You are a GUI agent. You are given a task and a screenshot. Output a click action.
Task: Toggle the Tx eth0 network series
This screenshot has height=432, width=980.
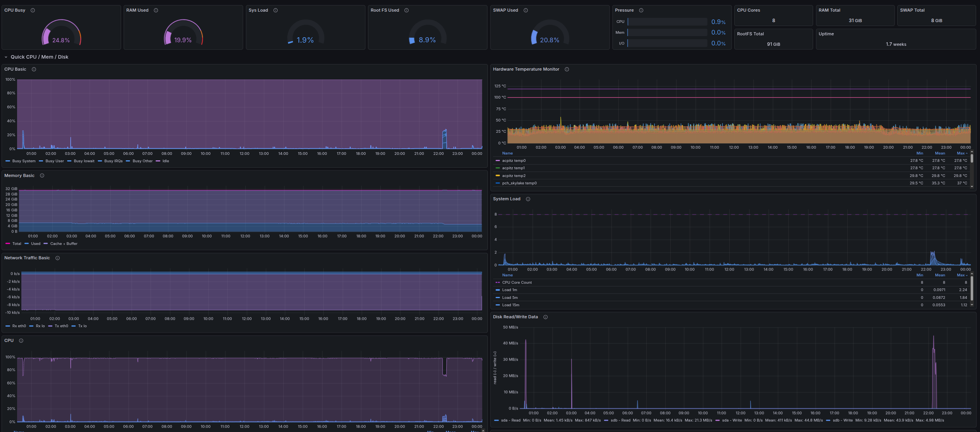(x=61, y=326)
